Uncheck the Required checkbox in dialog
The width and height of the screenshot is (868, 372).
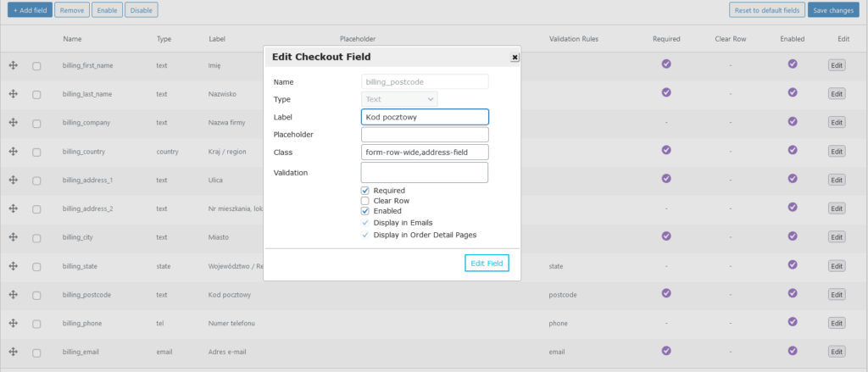click(x=364, y=191)
